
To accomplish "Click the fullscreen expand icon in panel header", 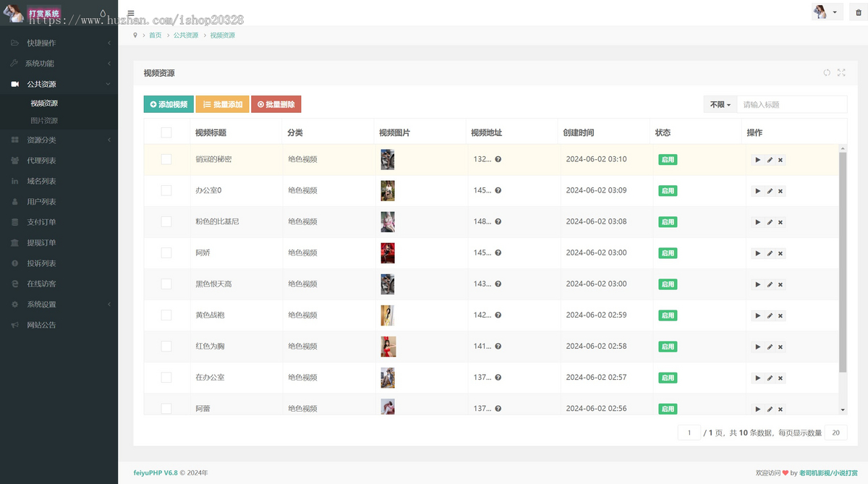I will point(841,72).
